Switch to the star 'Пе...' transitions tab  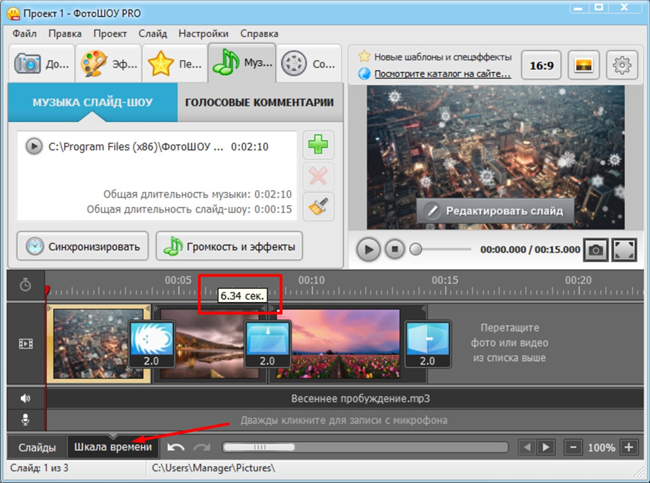(x=175, y=63)
